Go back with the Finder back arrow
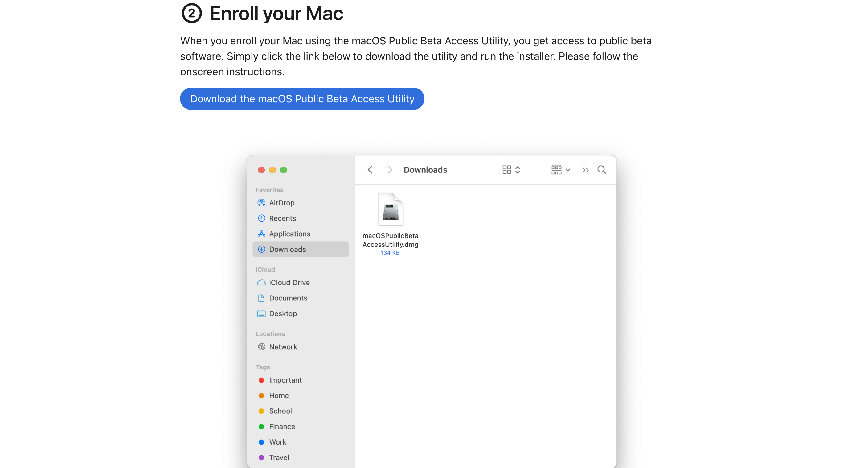 (370, 170)
